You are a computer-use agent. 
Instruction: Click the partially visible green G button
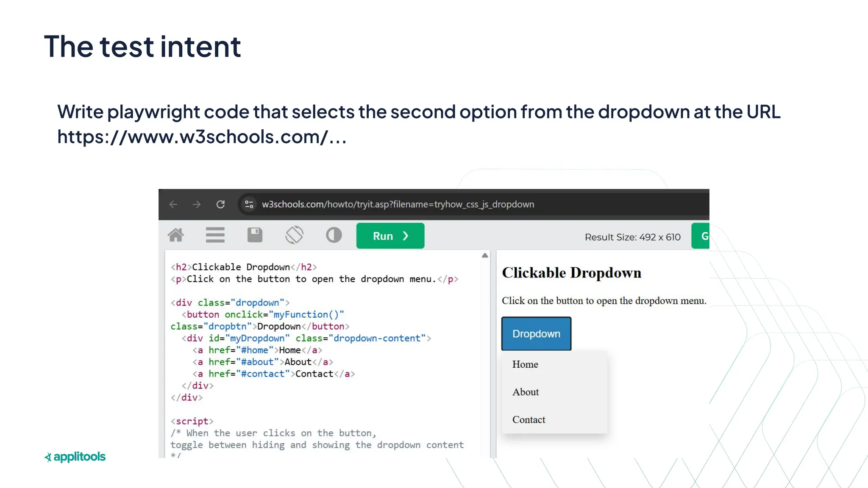pos(701,236)
